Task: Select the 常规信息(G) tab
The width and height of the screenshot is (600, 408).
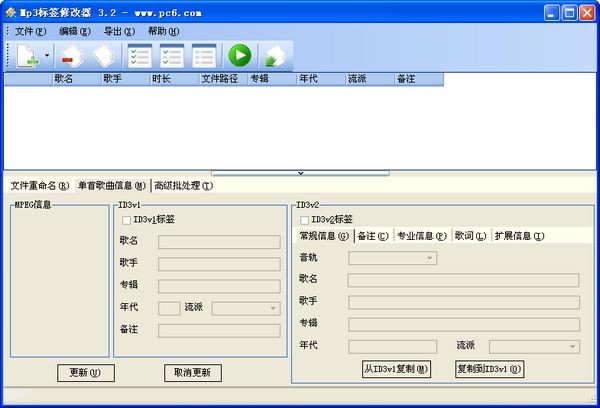Action: [x=324, y=236]
